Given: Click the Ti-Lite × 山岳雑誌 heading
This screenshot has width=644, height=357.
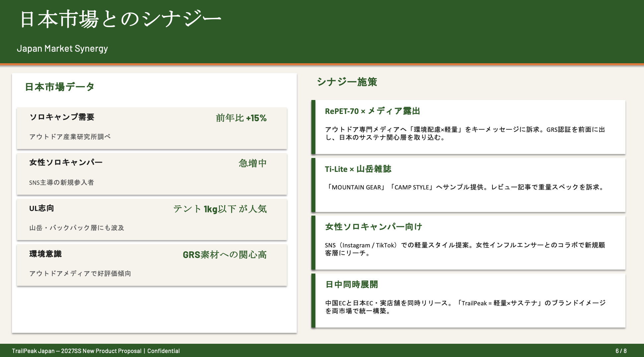Looking at the screenshot, I should pyautogui.click(x=358, y=169).
